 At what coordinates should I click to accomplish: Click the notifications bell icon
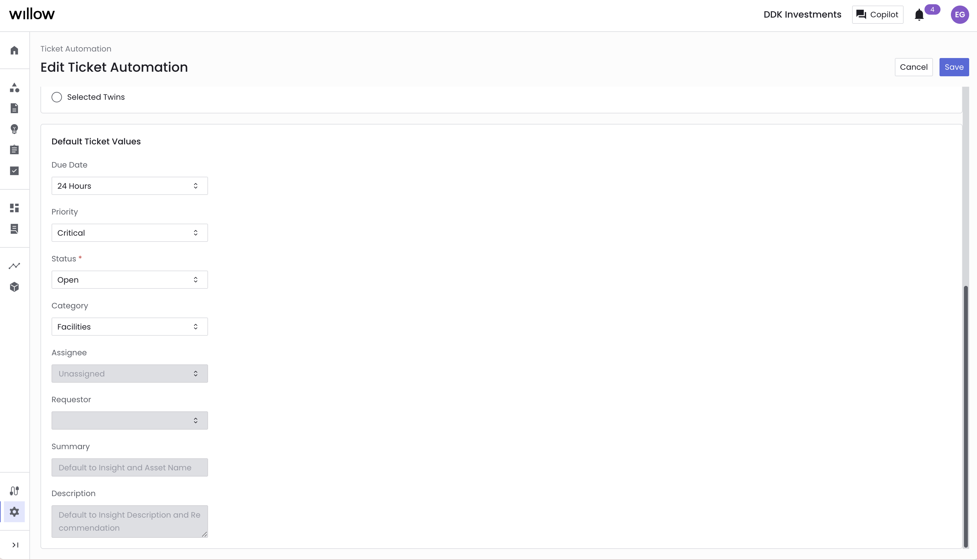click(919, 15)
